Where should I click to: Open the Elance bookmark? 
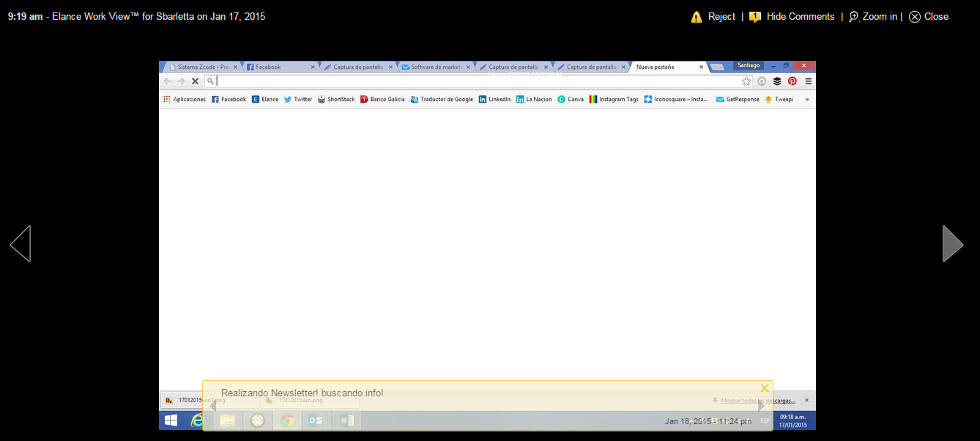[x=265, y=99]
